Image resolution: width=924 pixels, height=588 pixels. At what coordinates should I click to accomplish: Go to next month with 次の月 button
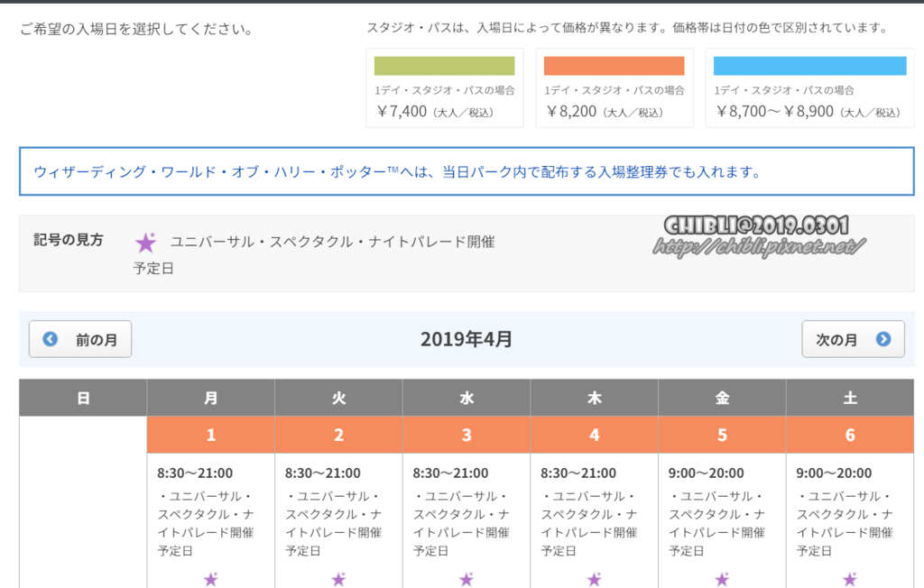point(853,339)
